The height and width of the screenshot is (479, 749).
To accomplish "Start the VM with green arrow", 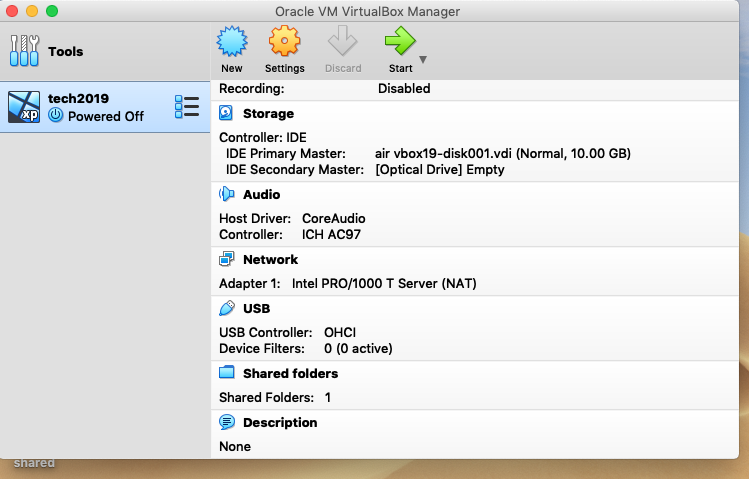I will 400,41.
